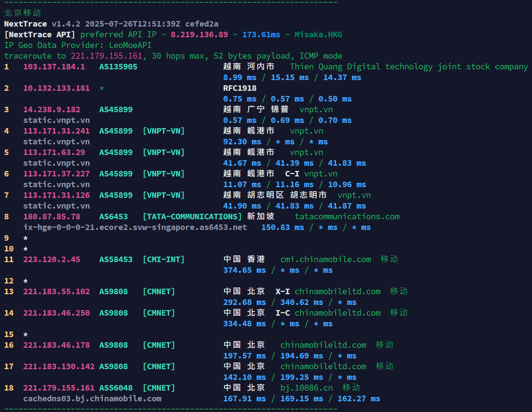Viewport: 532px width, 412px height.
Task: Click the 162.27 ms latency value
Action: coord(359,399)
